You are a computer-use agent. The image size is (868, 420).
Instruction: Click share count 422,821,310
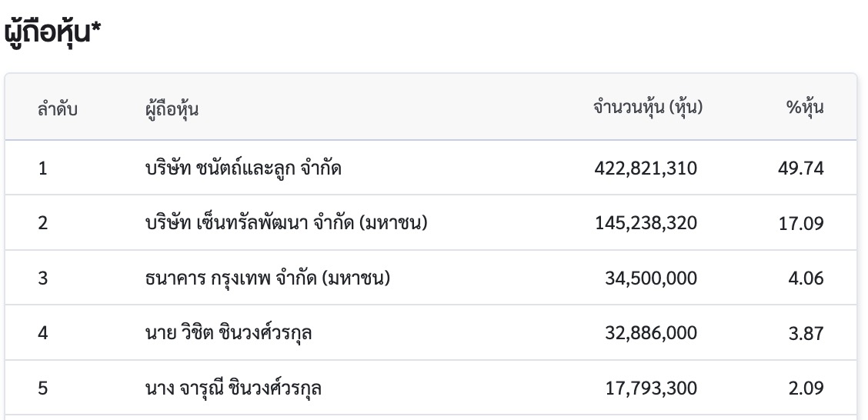pyautogui.click(x=646, y=168)
